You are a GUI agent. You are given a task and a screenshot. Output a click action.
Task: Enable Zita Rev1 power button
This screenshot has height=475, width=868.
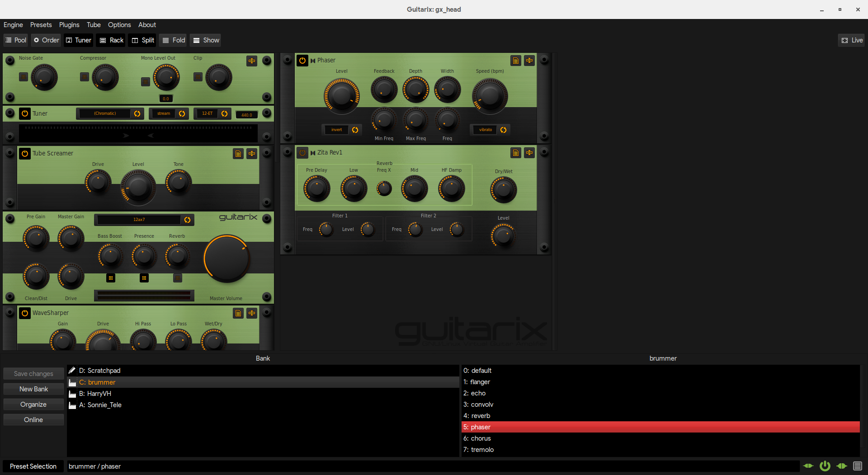pos(302,153)
